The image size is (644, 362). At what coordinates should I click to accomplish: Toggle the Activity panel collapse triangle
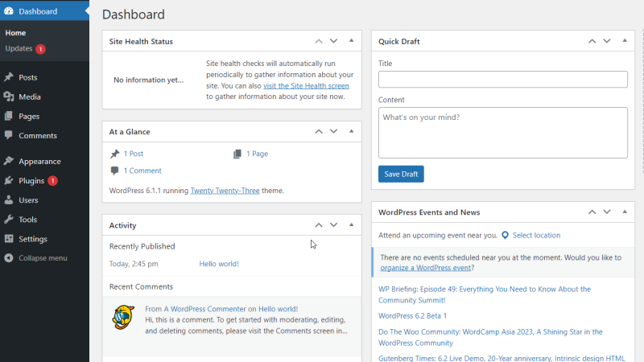[351, 225]
